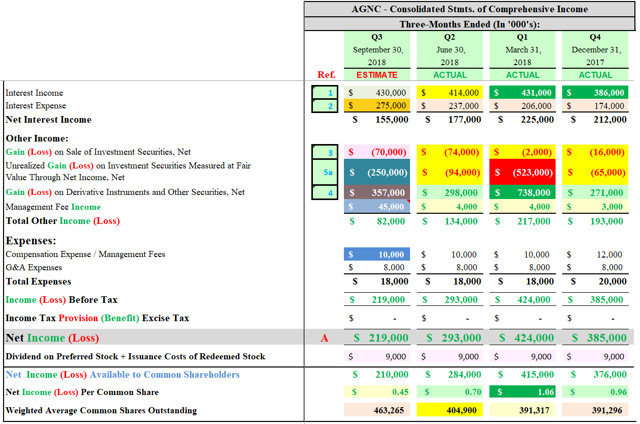Click the 'Other Income:' section heading
Screen dimensions: 640x424
(37, 138)
